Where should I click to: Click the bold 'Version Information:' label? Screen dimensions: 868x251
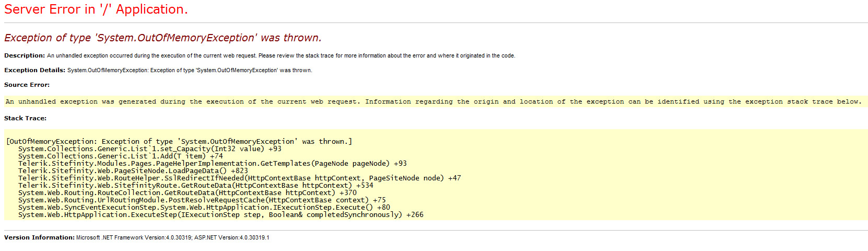[39, 237]
